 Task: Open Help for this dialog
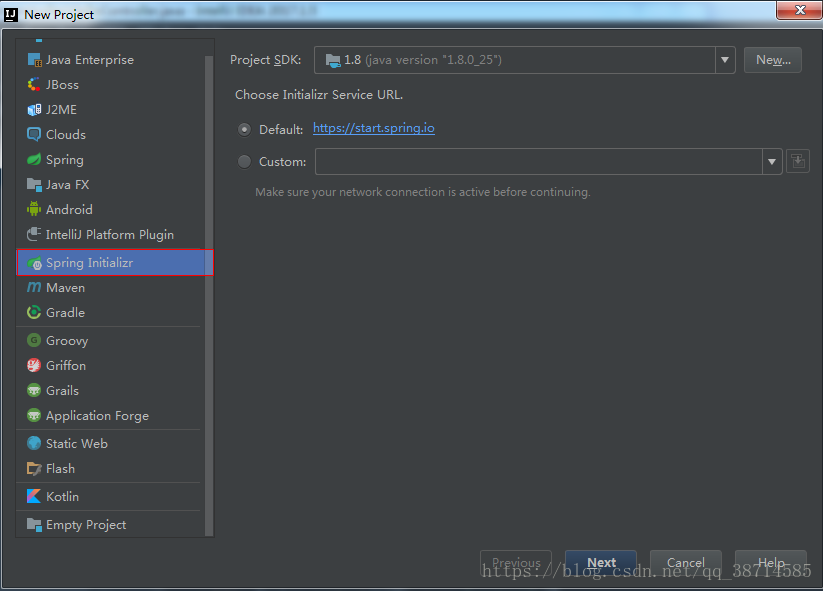pyautogui.click(x=771, y=563)
